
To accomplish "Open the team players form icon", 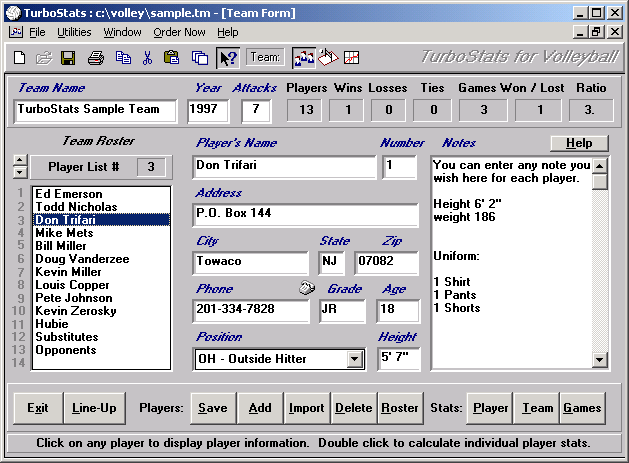I will pyautogui.click(x=304, y=58).
